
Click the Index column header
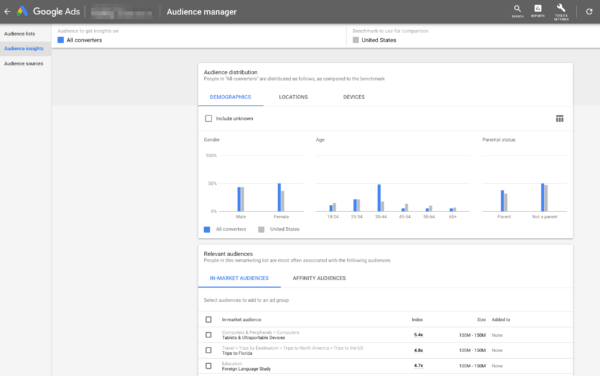(x=417, y=320)
